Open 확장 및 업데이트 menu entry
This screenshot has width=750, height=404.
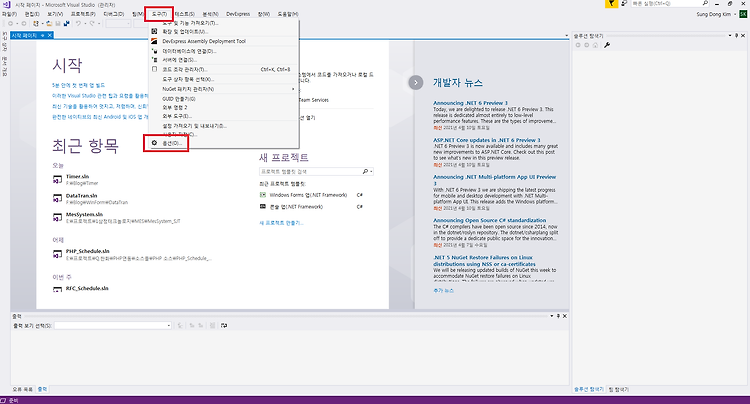tap(185, 32)
